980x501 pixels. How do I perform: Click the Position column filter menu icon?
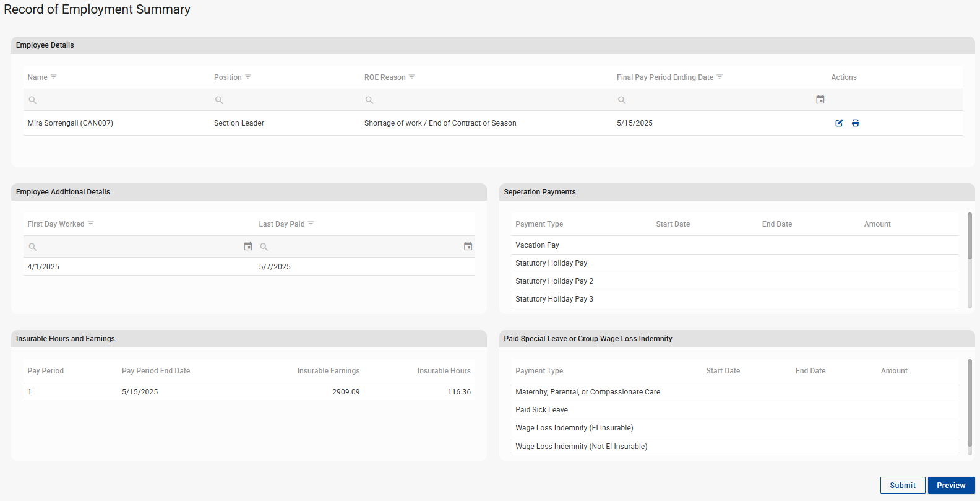[248, 77]
